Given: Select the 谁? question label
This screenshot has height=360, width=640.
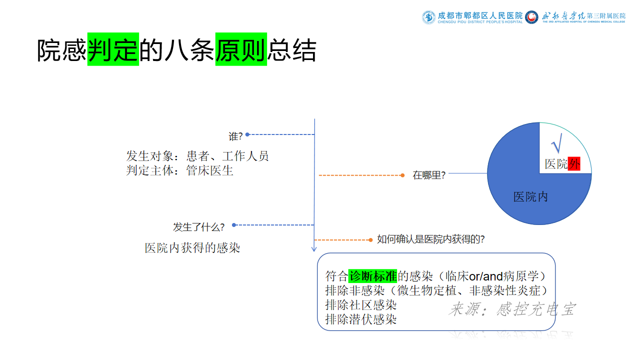Looking at the screenshot, I should point(236,136).
